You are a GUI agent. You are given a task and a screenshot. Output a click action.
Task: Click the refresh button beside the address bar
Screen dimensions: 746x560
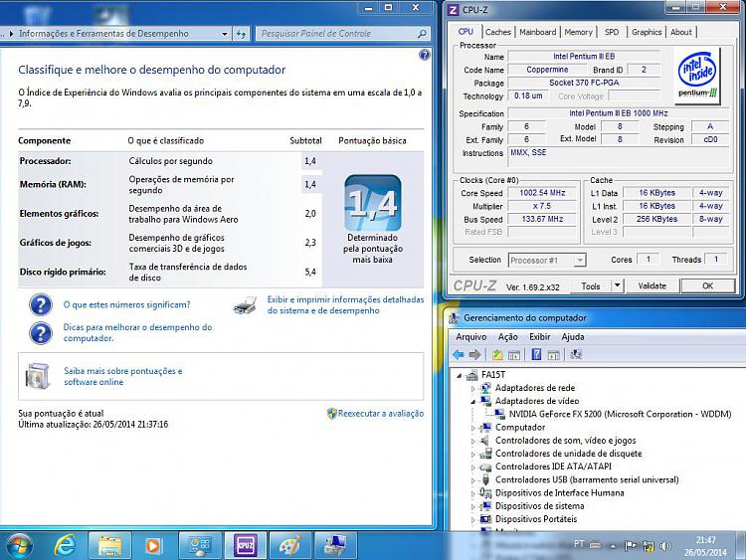click(x=242, y=34)
